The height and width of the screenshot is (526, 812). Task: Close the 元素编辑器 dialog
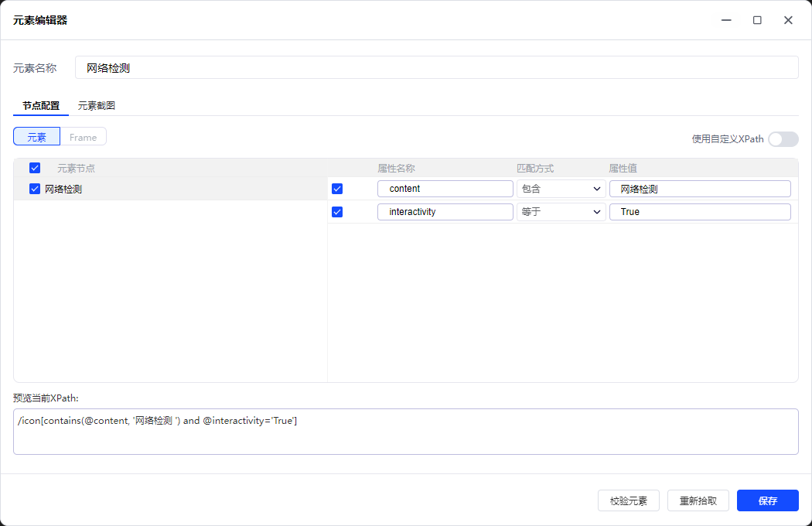pyautogui.click(x=788, y=20)
